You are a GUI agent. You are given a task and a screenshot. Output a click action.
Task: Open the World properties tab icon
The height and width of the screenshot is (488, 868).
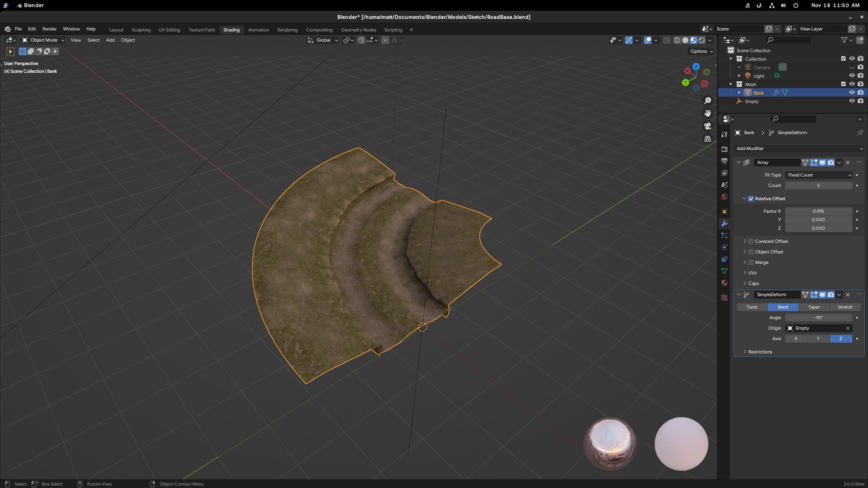(x=724, y=197)
